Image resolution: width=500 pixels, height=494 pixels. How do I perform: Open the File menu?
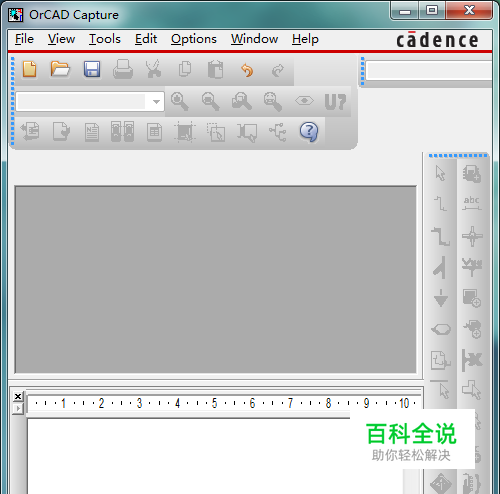(x=24, y=39)
